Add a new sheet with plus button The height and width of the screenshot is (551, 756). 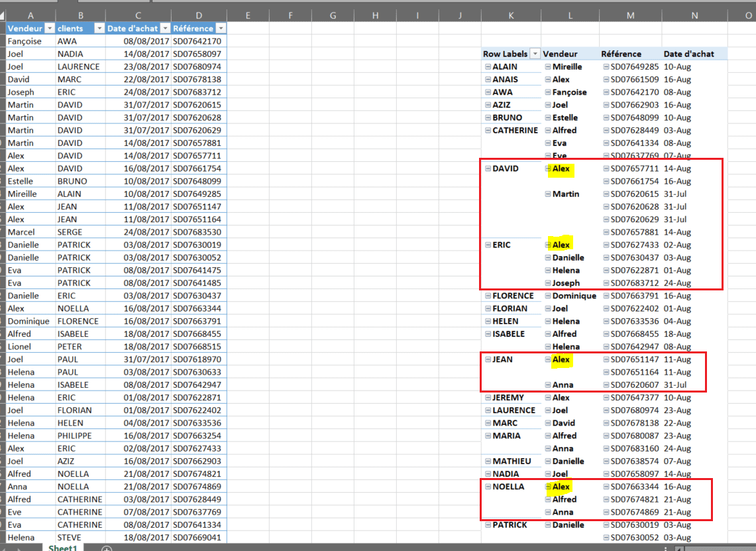tap(107, 548)
